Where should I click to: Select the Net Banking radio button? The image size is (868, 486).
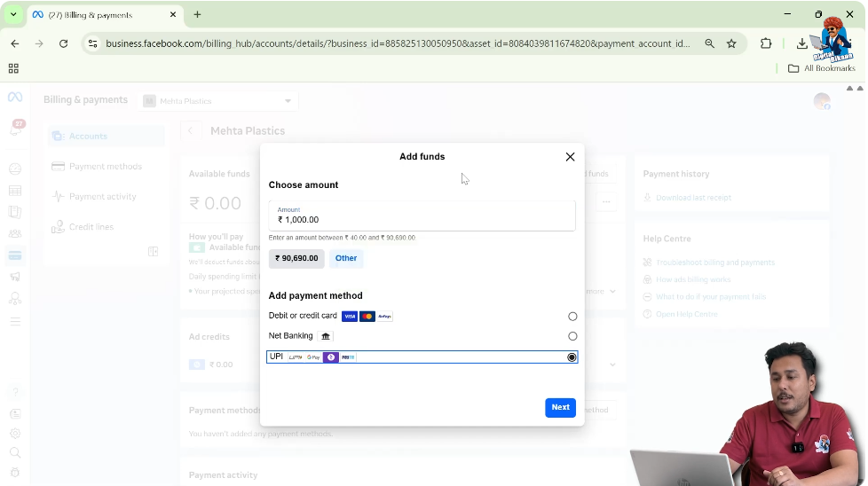pyautogui.click(x=572, y=336)
